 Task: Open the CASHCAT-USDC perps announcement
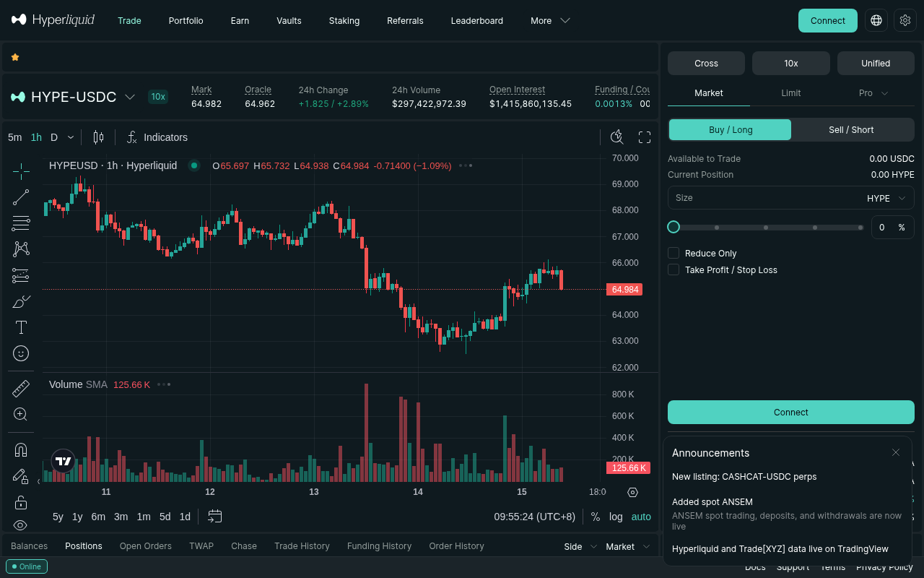[744, 477]
